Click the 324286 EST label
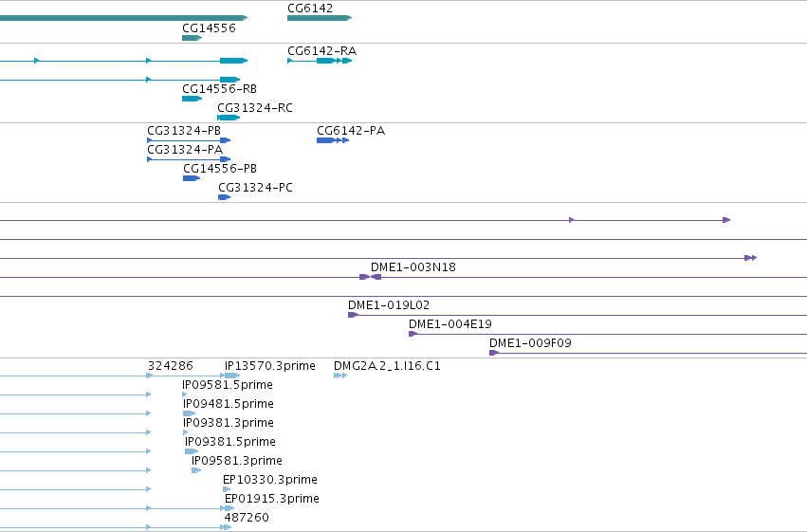The height and width of the screenshot is (532, 807). pyautogui.click(x=171, y=365)
